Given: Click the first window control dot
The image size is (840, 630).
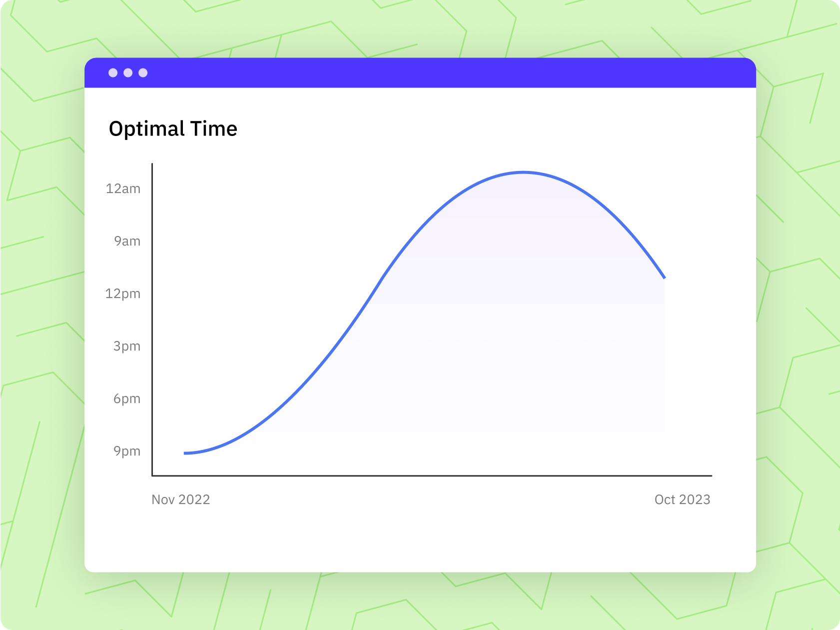Looking at the screenshot, I should pos(113,73).
